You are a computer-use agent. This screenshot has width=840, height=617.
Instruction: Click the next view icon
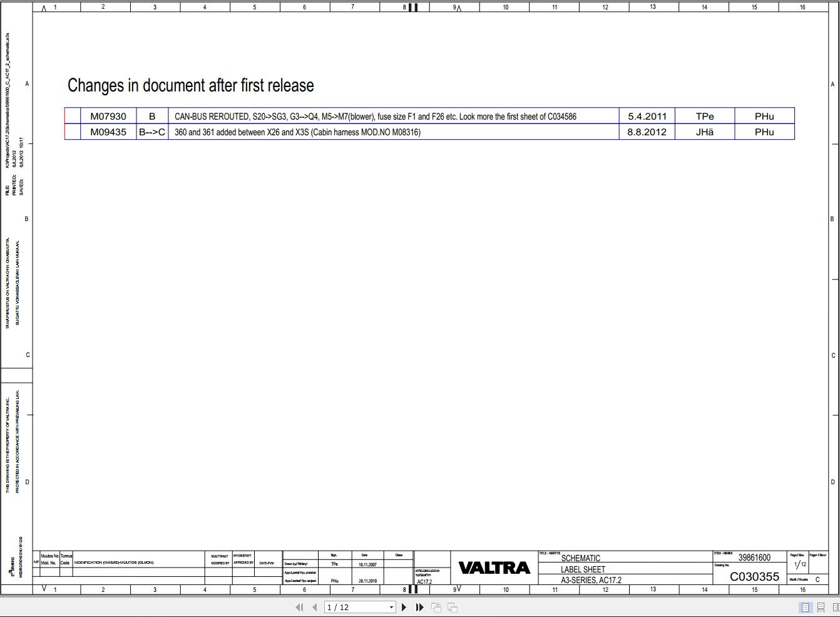pos(453,607)
